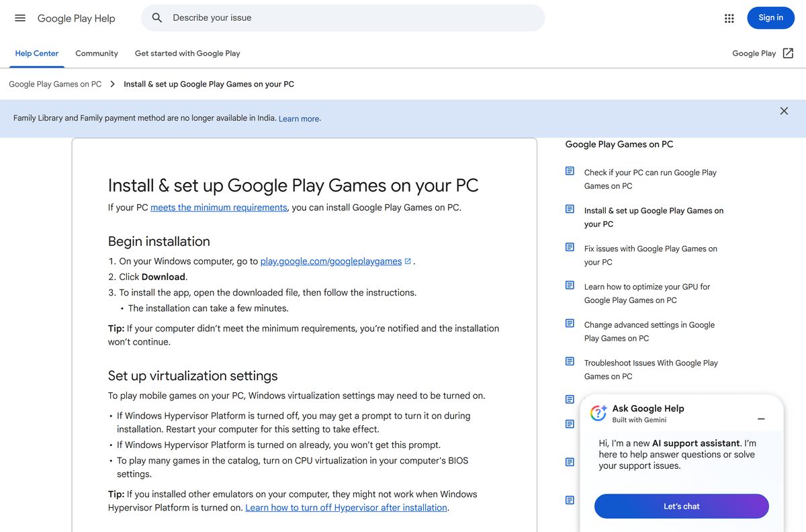Focus the Describe your issue search field
The height and width of the screenshot is (532, 806).
tap(343, 18)
